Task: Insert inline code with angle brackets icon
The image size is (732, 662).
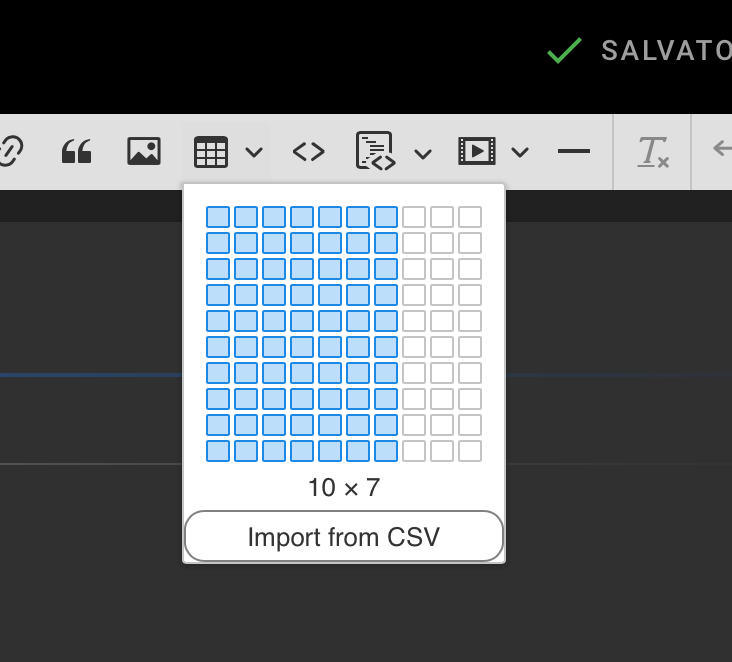Action: coord(309,152)
